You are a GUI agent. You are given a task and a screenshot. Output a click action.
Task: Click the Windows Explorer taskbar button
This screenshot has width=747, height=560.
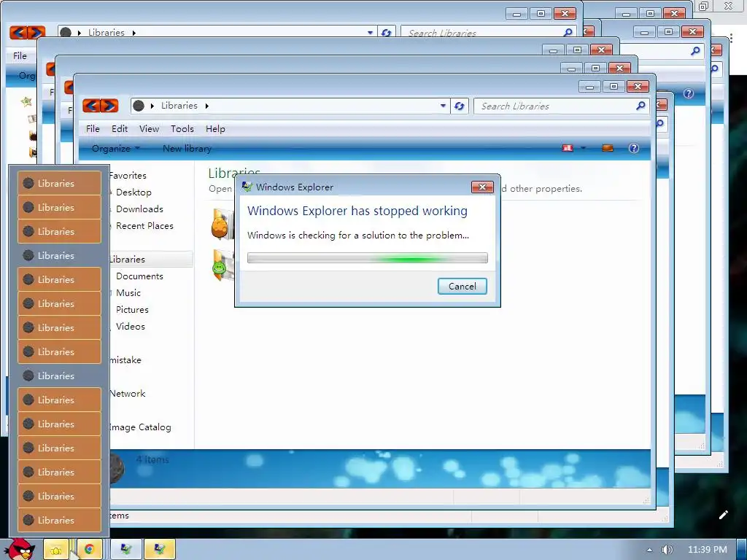(x=56, y=550)
